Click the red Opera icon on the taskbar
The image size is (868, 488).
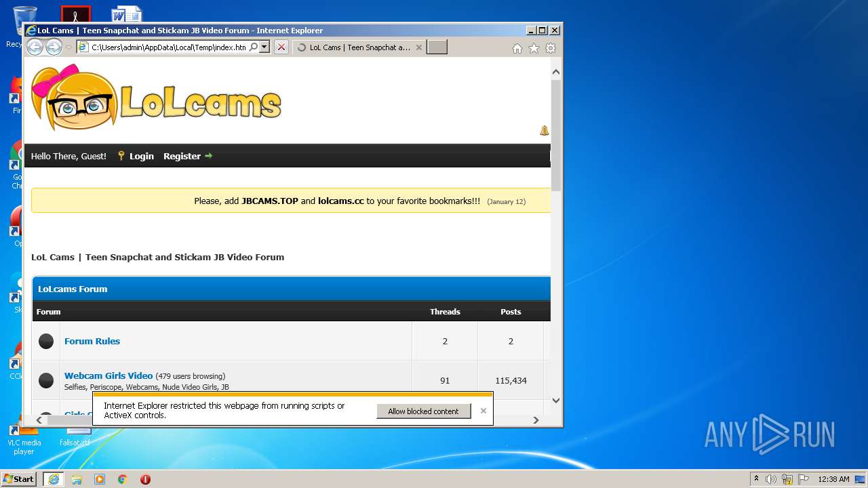145,479
